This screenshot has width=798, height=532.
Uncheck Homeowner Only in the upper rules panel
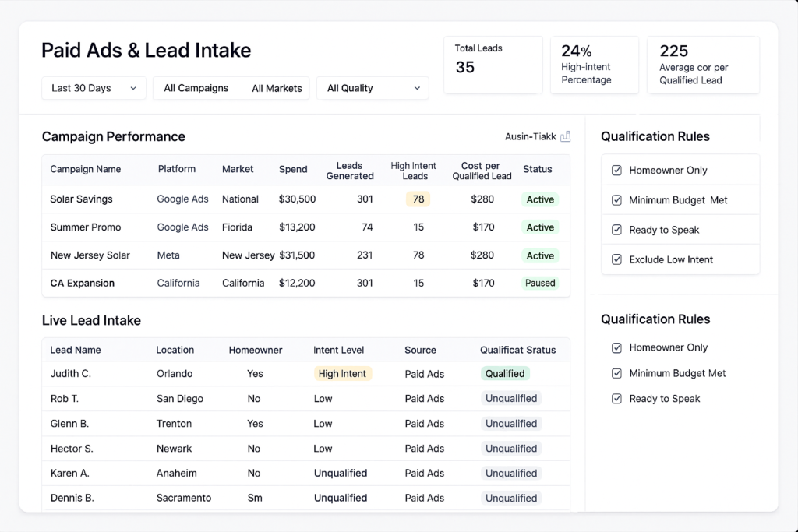(x=617, y=170)
